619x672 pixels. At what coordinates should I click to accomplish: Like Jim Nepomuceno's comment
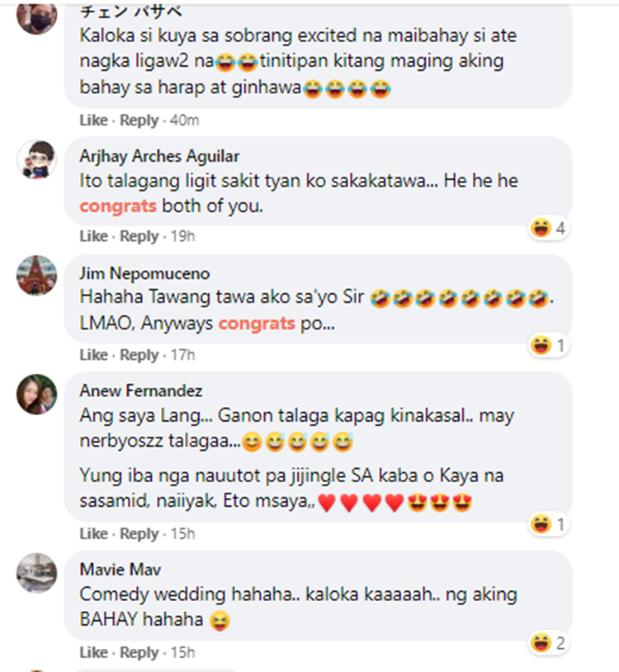pyautogui.click(x=93, y=354)
